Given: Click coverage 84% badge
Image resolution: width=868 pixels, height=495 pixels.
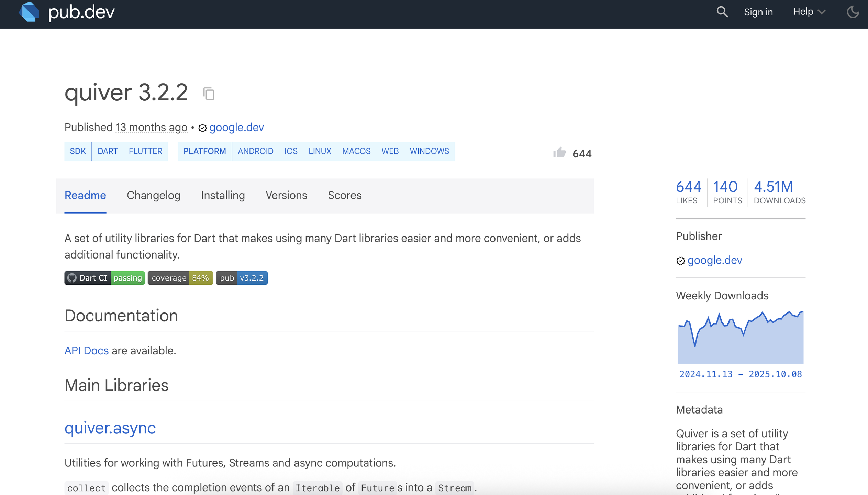Looking at the screenshot, I should (180, 278).
